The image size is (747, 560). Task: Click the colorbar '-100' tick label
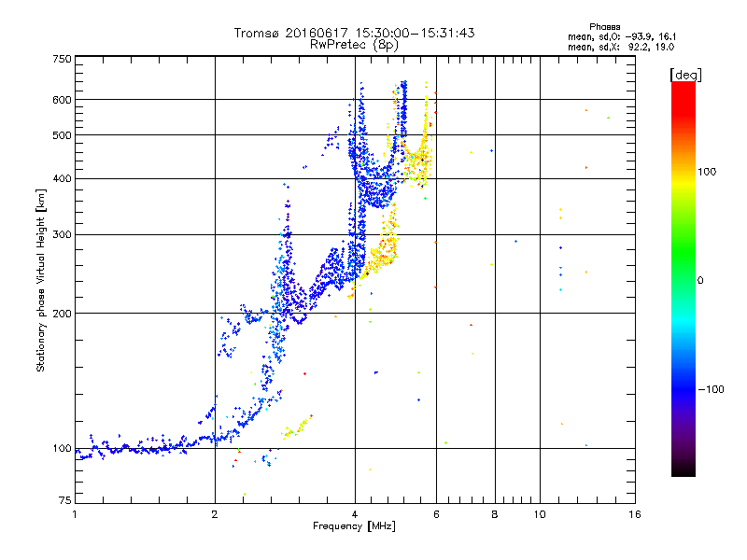(711, 389)
